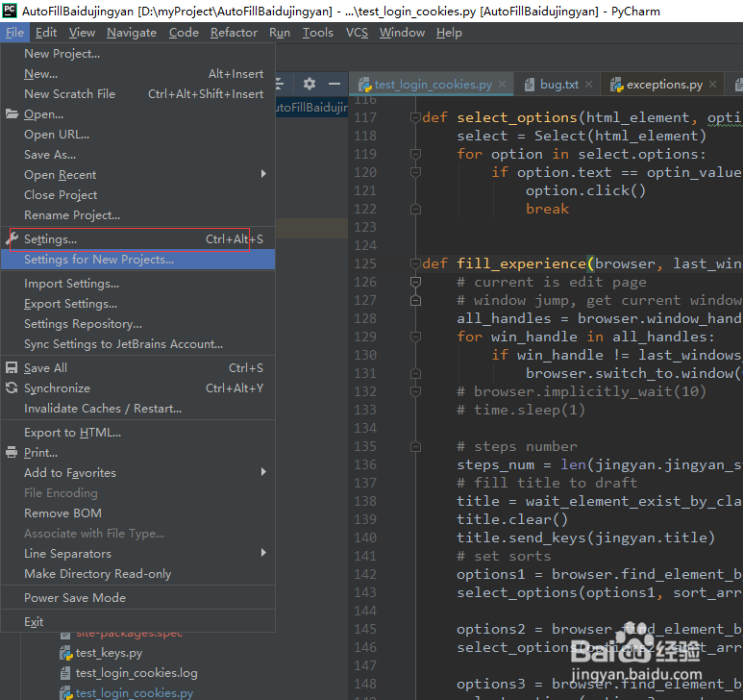Image resolution: width=743 pixels, height=700 pixels.
Task: Open the Code menu
Action: tap(184, 33)
